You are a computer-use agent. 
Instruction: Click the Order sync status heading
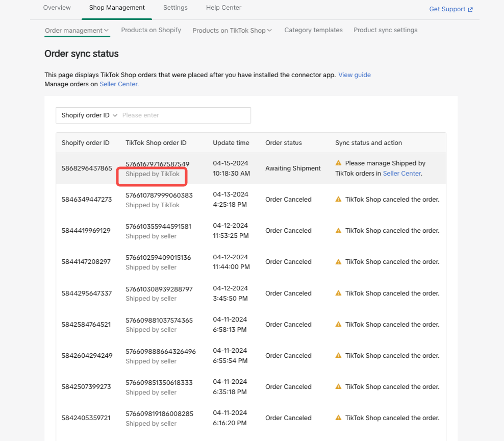coord(81,54)
